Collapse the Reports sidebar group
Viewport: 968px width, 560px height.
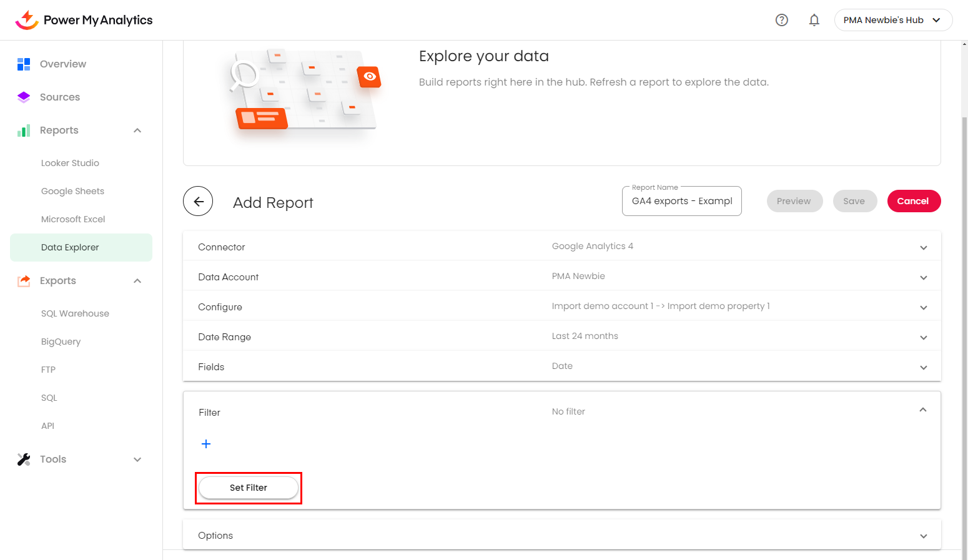(x=137, y=130)
